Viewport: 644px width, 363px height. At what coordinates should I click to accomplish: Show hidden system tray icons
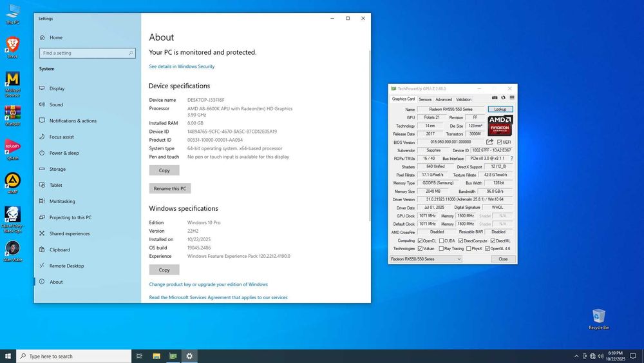(576, 356)
